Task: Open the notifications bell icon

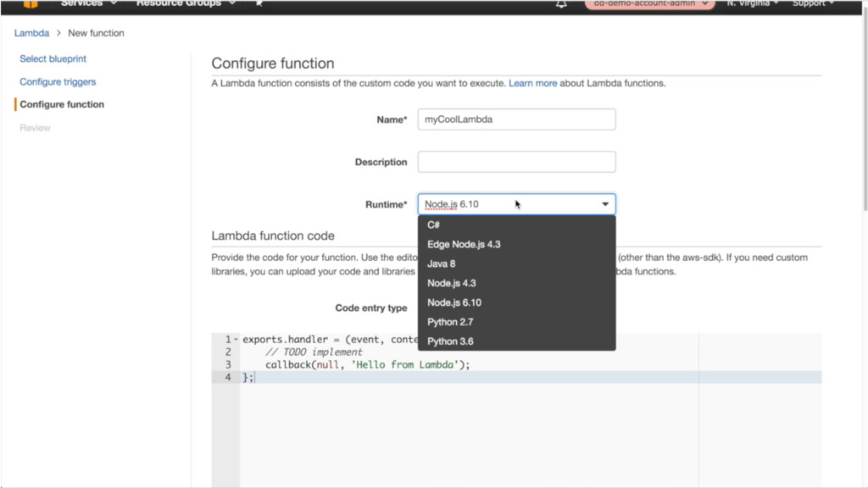Action: (x=561, y=4)
